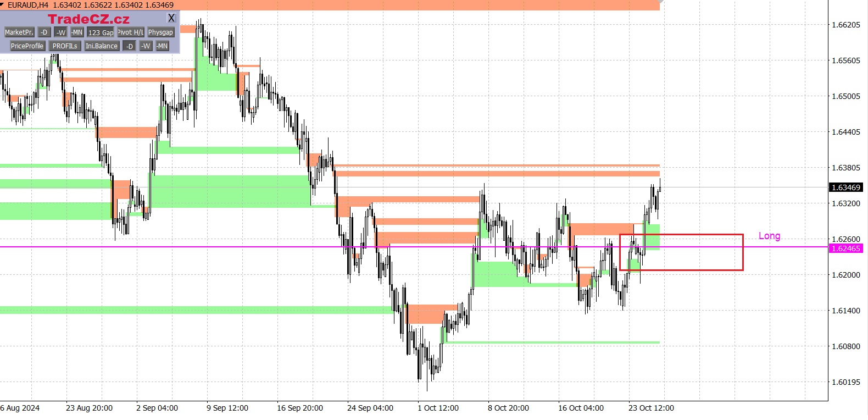Toggle the -D button beside MarketPr.

click(x=44, y=32)
